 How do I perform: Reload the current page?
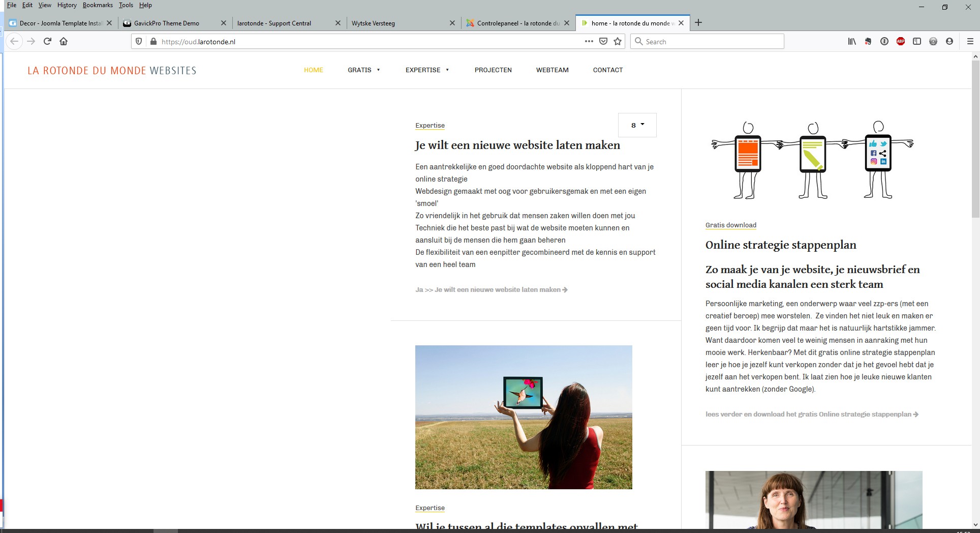(x=47, y=41)
